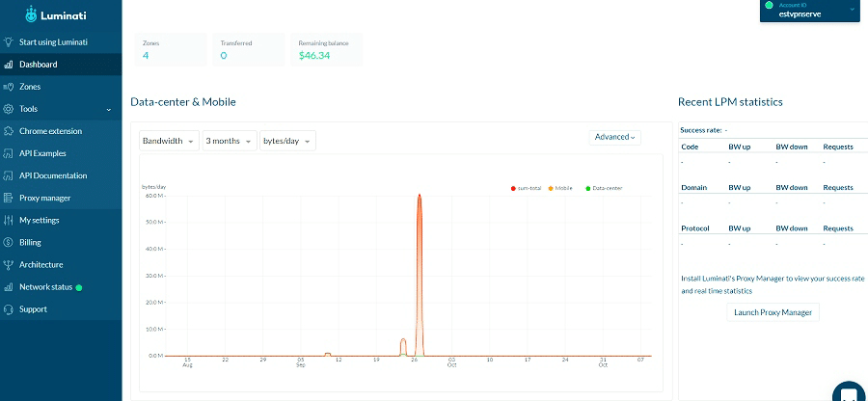This screenshot has width=868, height=401.
Task: Click the trident icon beside Architecture
Action: pos(9,264)
